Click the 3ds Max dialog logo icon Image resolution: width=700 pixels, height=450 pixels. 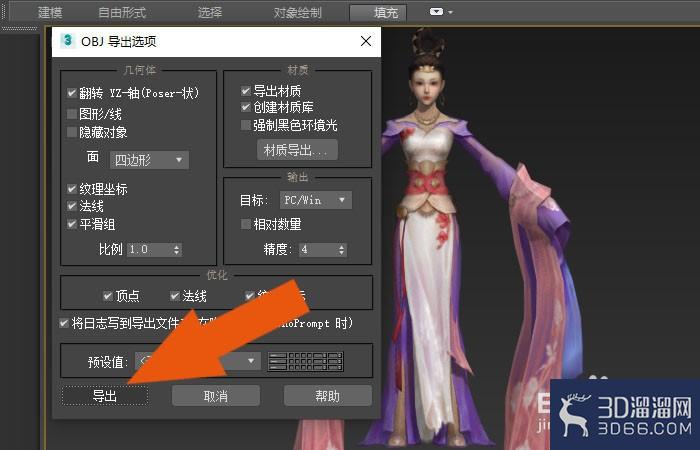(68, 41)
